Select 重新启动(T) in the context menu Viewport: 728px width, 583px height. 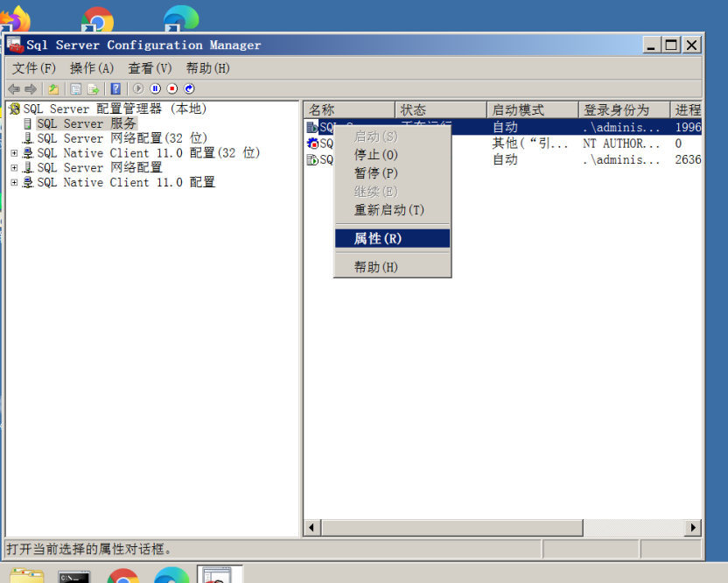(388, 210)
